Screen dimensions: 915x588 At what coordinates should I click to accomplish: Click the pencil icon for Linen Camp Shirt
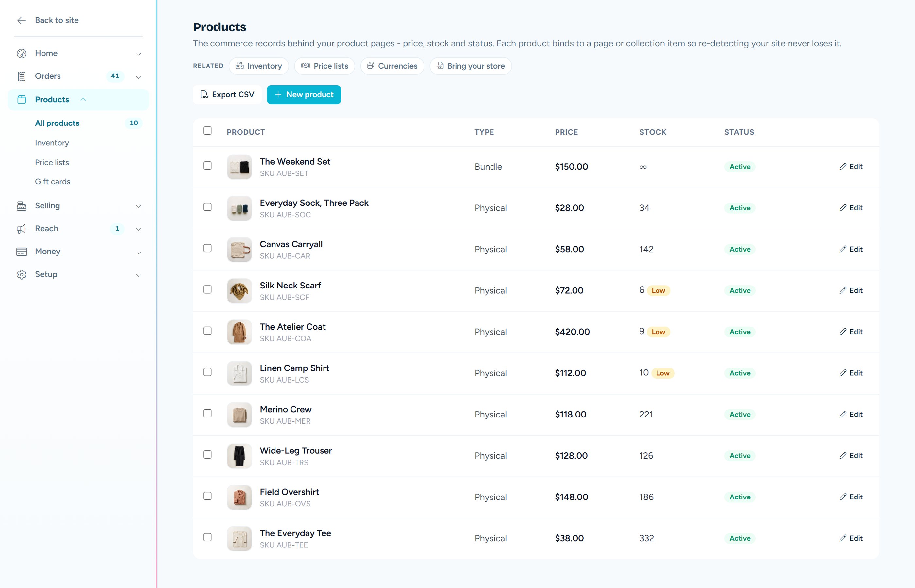(843, 373)
